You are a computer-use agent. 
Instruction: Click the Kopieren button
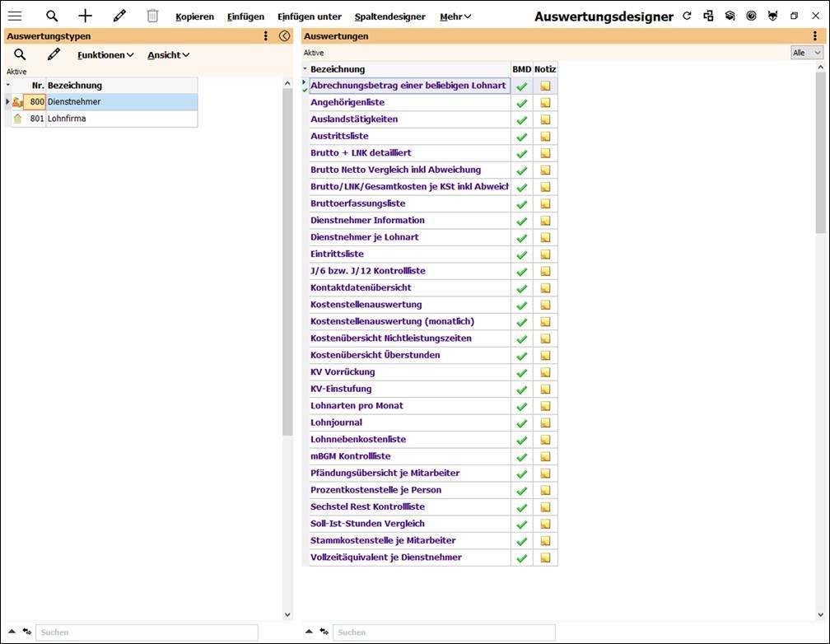194,16
